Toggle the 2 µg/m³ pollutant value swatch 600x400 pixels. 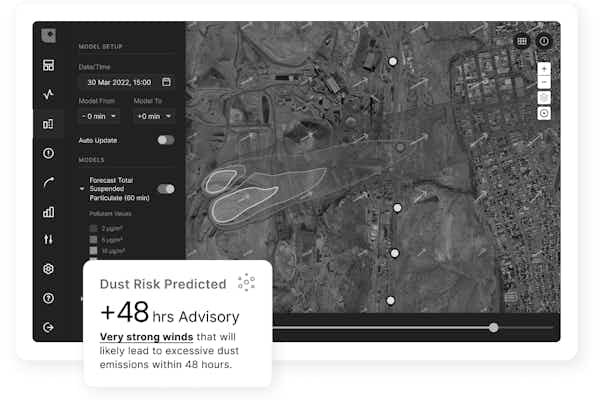tap(94, 229)
